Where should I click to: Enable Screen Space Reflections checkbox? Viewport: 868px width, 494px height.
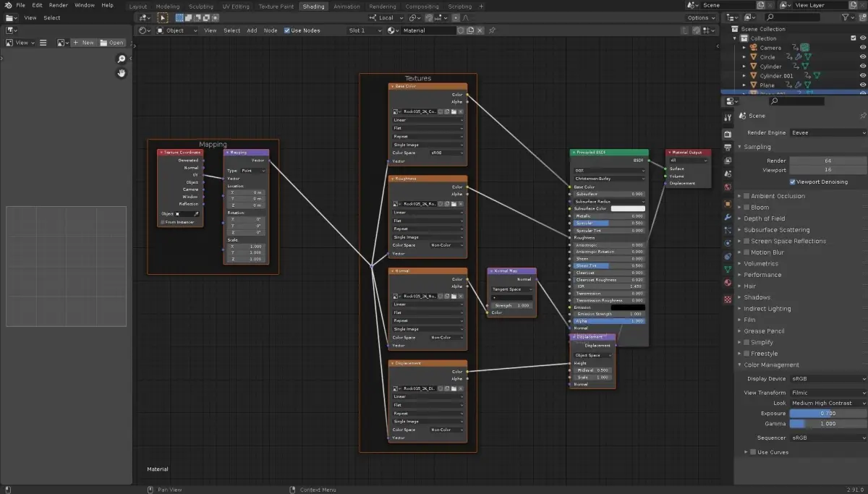(746, 241)
